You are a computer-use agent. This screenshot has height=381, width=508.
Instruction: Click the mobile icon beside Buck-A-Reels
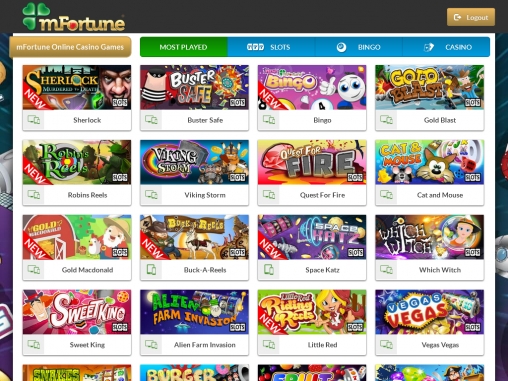(x=151, y=269)
